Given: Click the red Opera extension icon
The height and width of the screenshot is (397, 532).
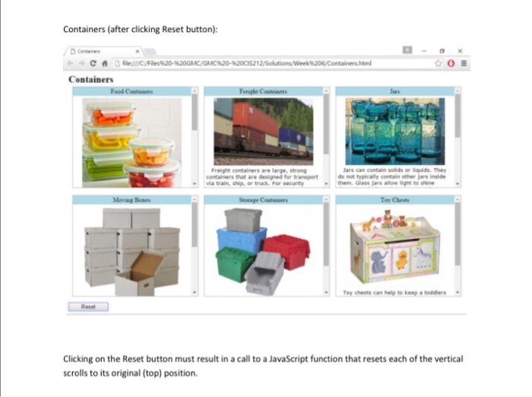Looking at the screenshot, I should coord(451,63).
